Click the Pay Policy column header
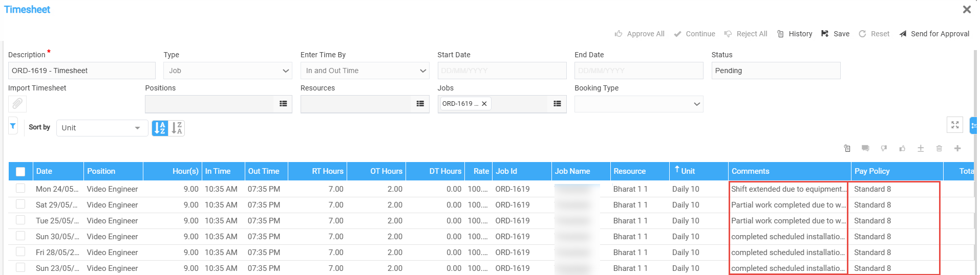The image size is (980, 275). 872,171
